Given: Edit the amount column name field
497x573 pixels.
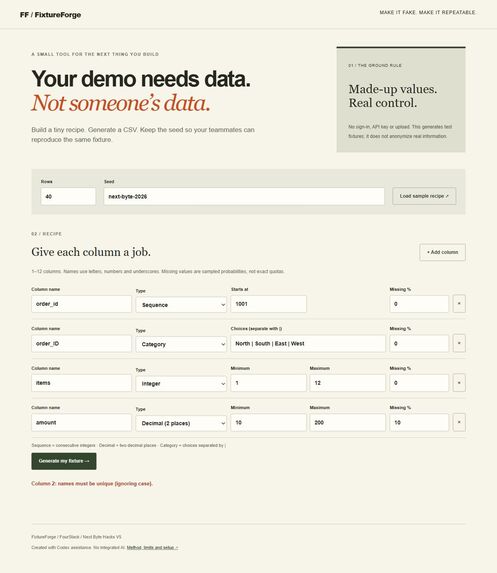Looking at the screenshot, I should pyautogui.click(x=81, y=422).
